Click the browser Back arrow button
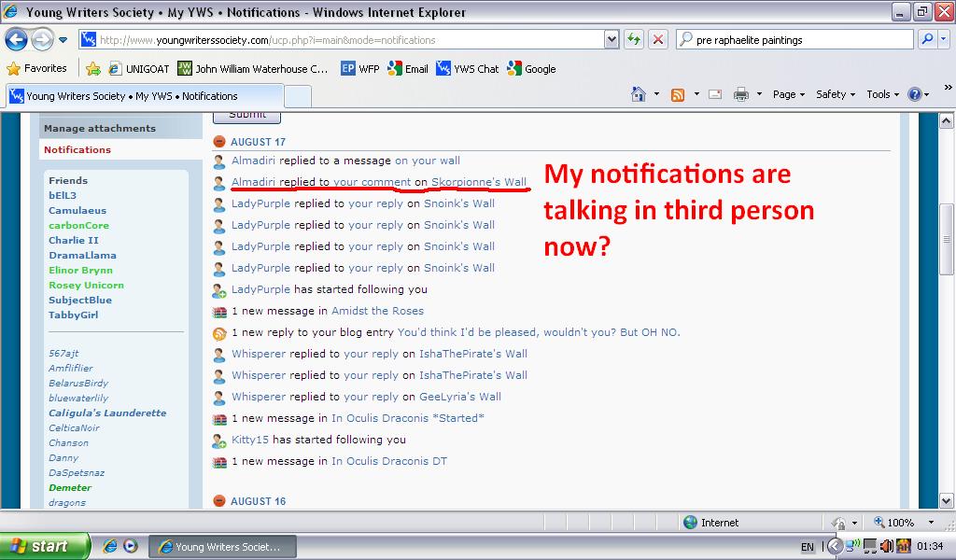Viewport: 956px width, 560px height. click(16, 40)
